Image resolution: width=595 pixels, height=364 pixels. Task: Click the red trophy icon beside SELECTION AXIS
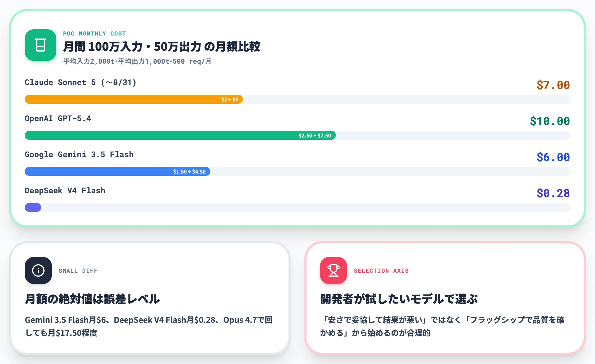pyautogui.click(x=334, y=270)
